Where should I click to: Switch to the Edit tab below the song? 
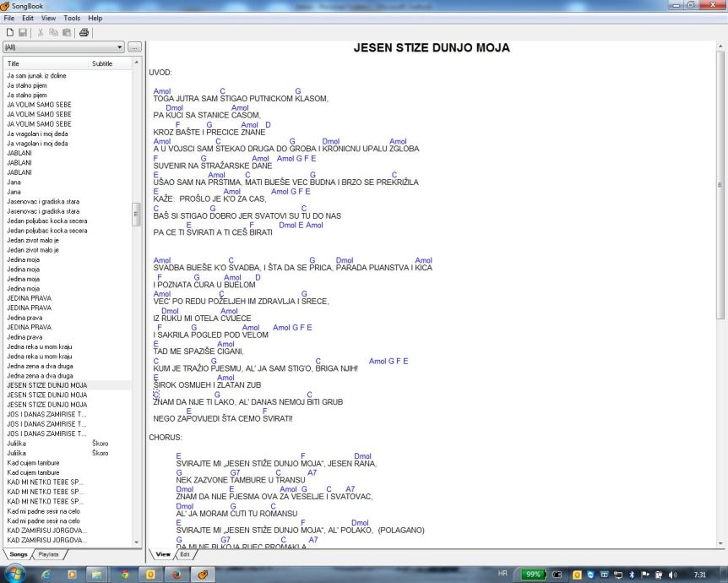185,553
